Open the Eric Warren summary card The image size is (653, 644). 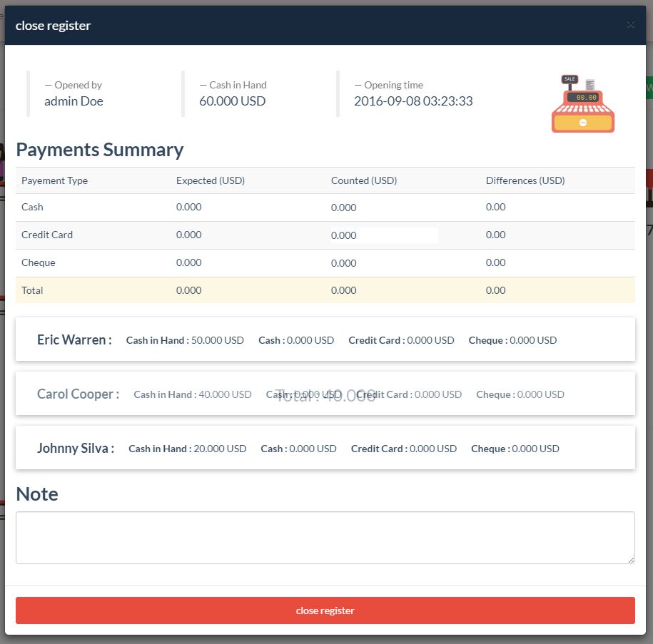[325, 340]
